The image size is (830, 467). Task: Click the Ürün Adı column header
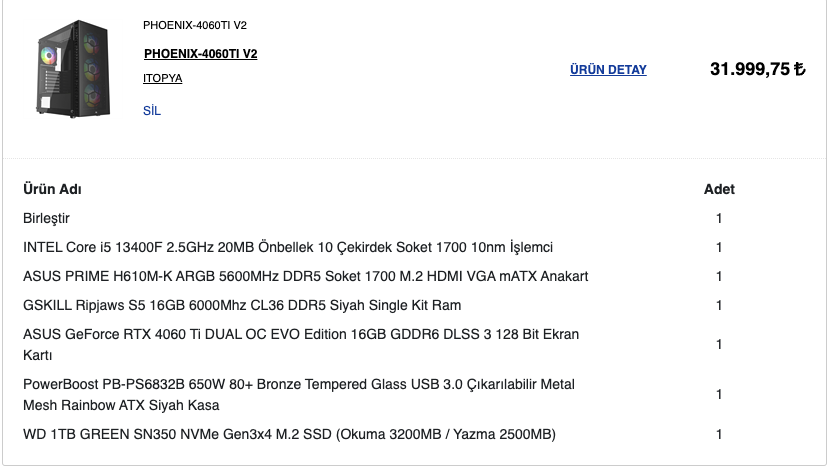[x=52, y=189]
